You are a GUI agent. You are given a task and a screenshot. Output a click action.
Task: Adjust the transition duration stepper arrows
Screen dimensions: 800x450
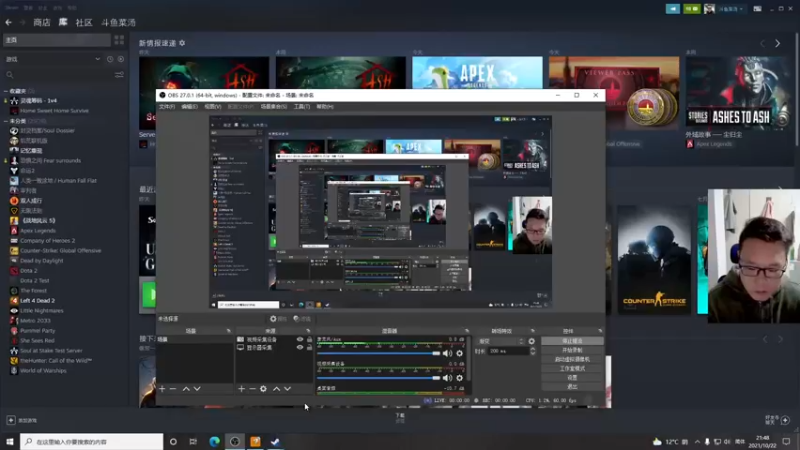533,351
